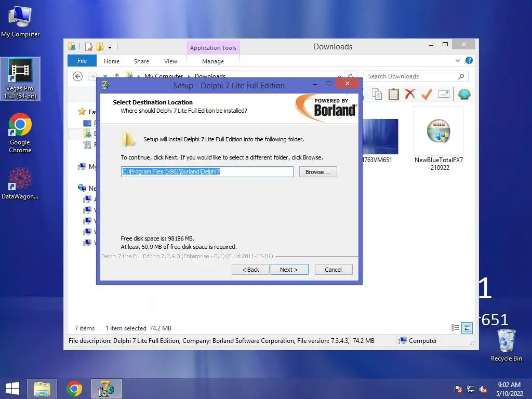The width and height of the screenshot is (532, 399).
Task: Open File Explorer from the taskbar
Action: click(x=42, y=389)
